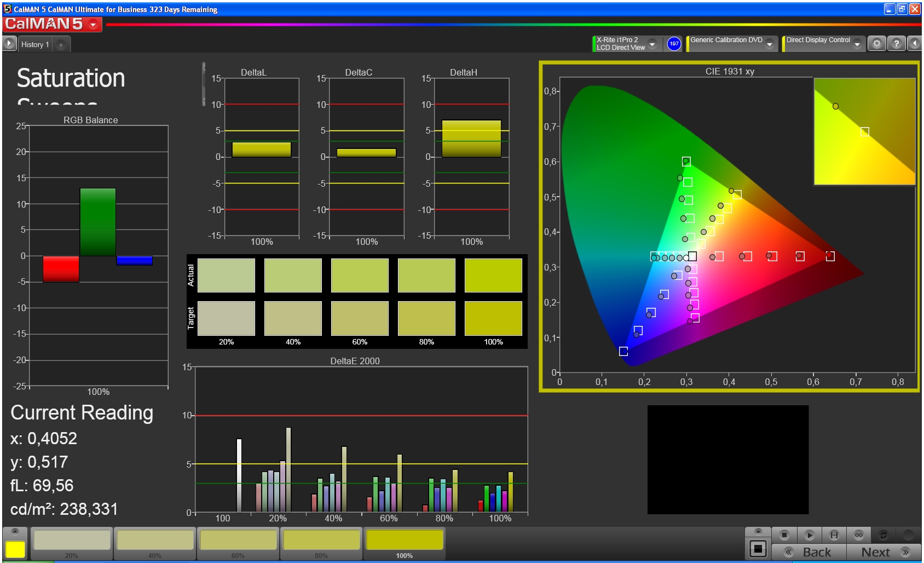This screenshot has height=563, width=924.
Task: Expand the Generic Calibration DVD source dropdown
Action: 769,44
